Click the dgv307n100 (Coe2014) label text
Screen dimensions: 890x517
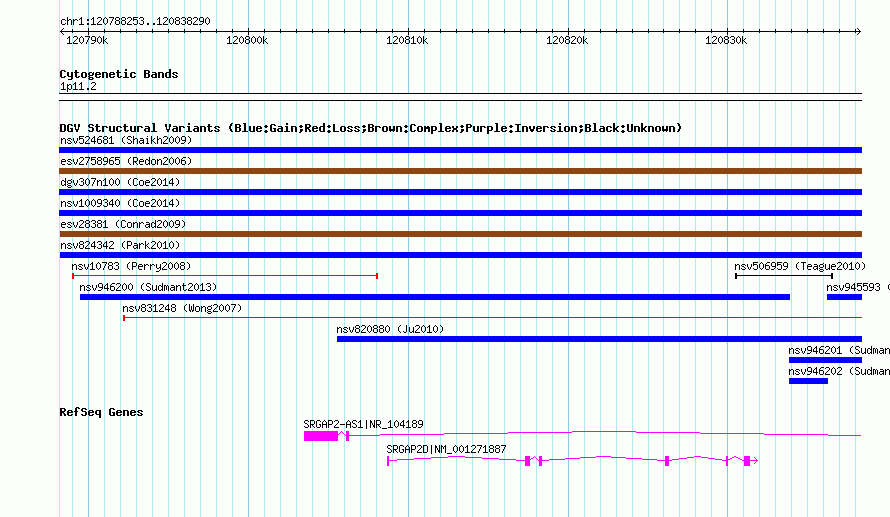(x=120, y=182)
